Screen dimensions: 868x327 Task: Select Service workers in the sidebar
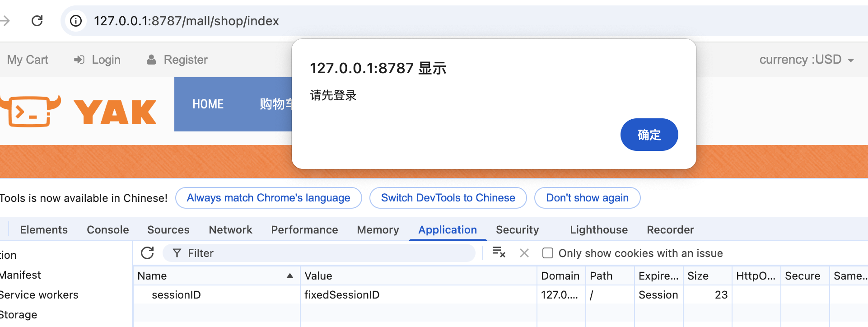[39, 295]
